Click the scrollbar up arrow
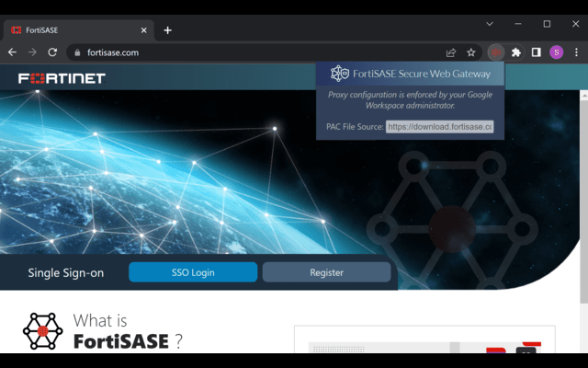Screen dimensions: 588x368 [x=584, y=96]
